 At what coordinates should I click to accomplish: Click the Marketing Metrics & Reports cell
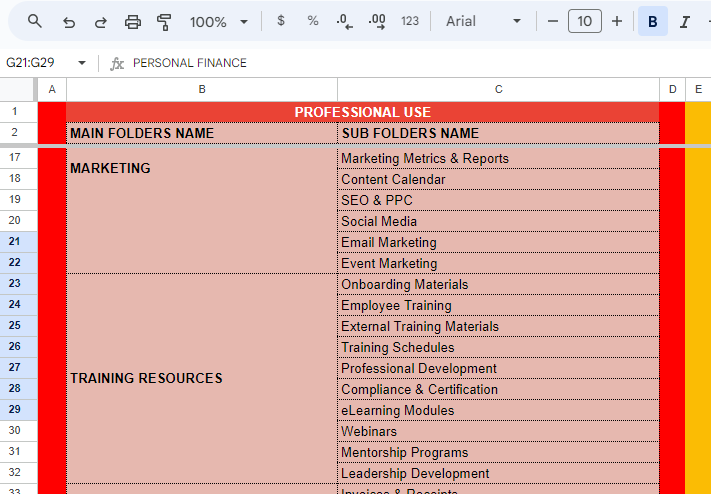pos(498,158)
